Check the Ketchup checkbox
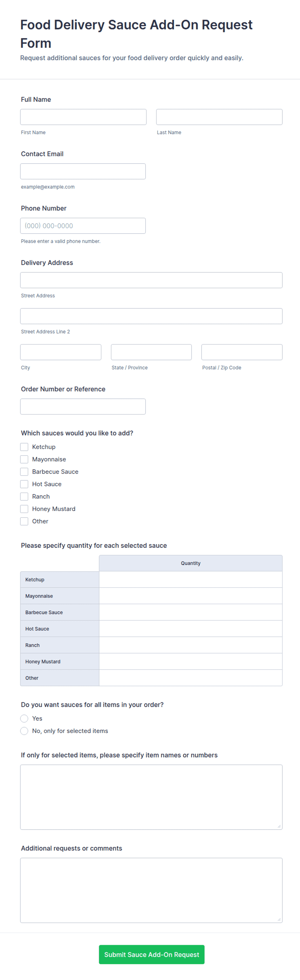This screenshot has width=300, height=980. coord(24,447)
